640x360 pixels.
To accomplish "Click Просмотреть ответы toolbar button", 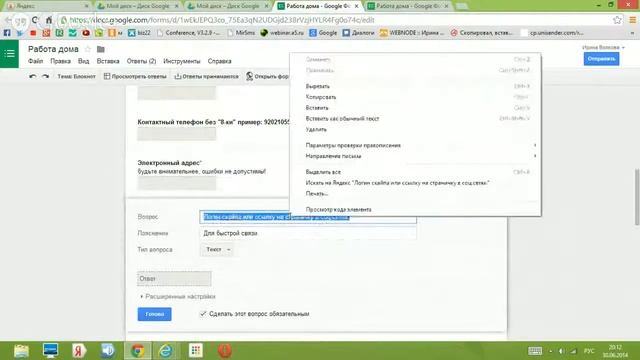I will click(135, 76).
